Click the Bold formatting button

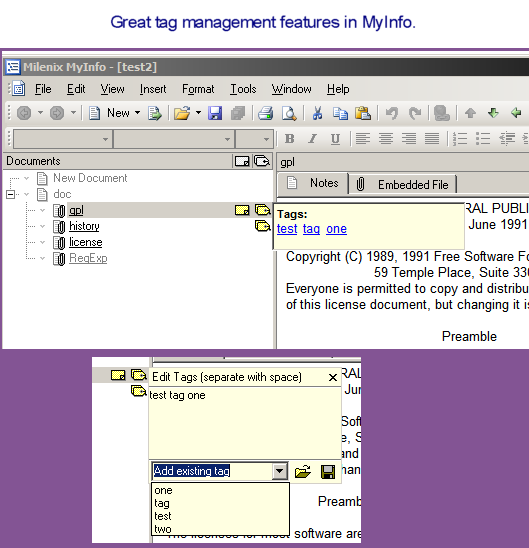pyautogui.click(x=289, y=139)
